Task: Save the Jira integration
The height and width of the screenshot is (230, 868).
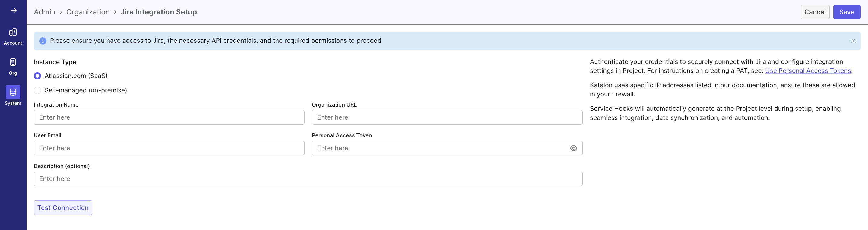Action: 846,12
